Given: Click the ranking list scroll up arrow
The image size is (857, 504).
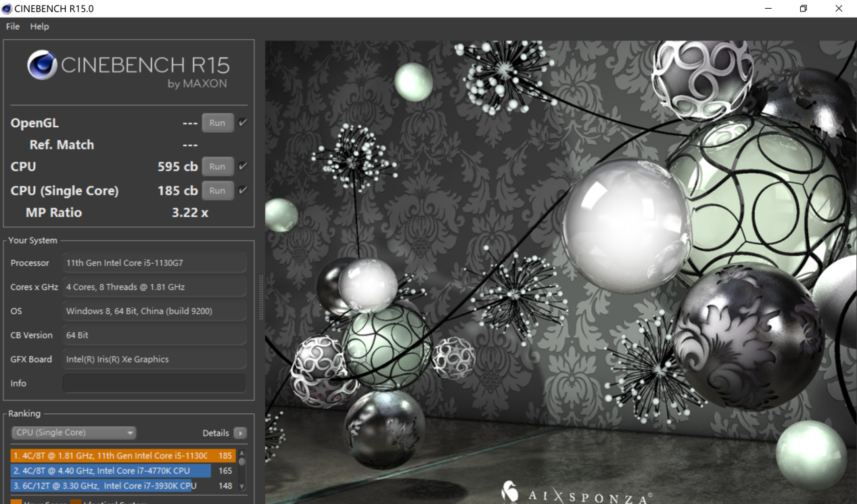Looking at the screenshot, I should 241,453.
